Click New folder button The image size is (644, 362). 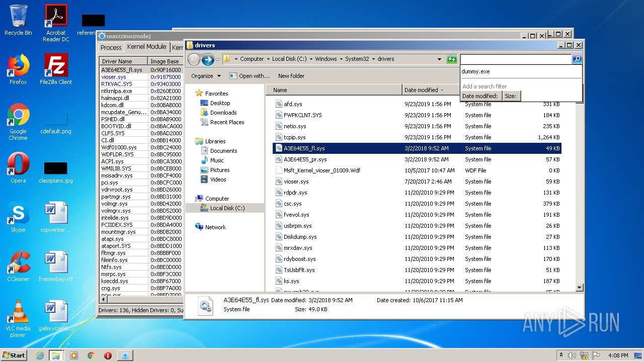point(291,76)
